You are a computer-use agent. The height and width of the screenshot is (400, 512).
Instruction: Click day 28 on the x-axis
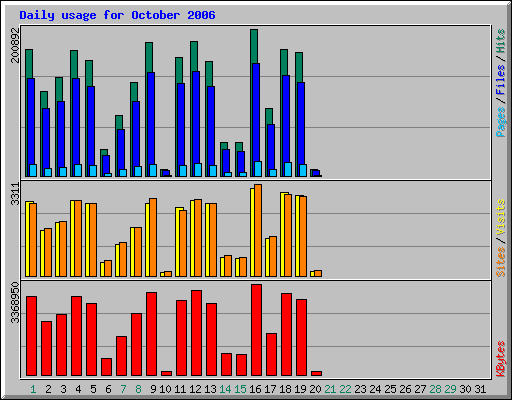(x=435, y=389)
